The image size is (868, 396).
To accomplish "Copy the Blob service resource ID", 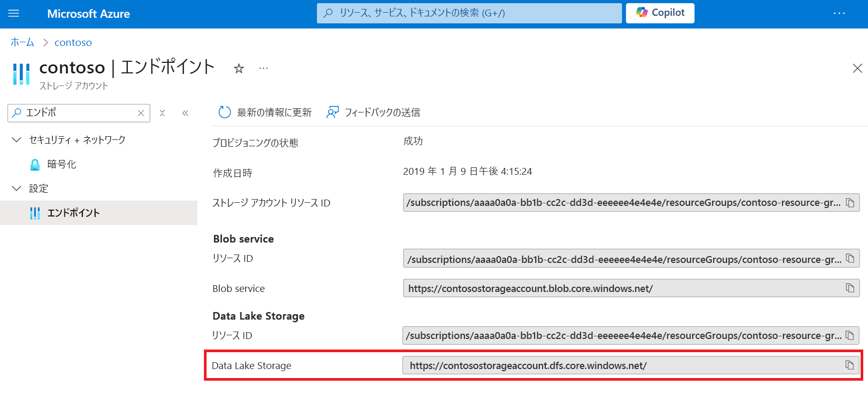I will (850, 259).
